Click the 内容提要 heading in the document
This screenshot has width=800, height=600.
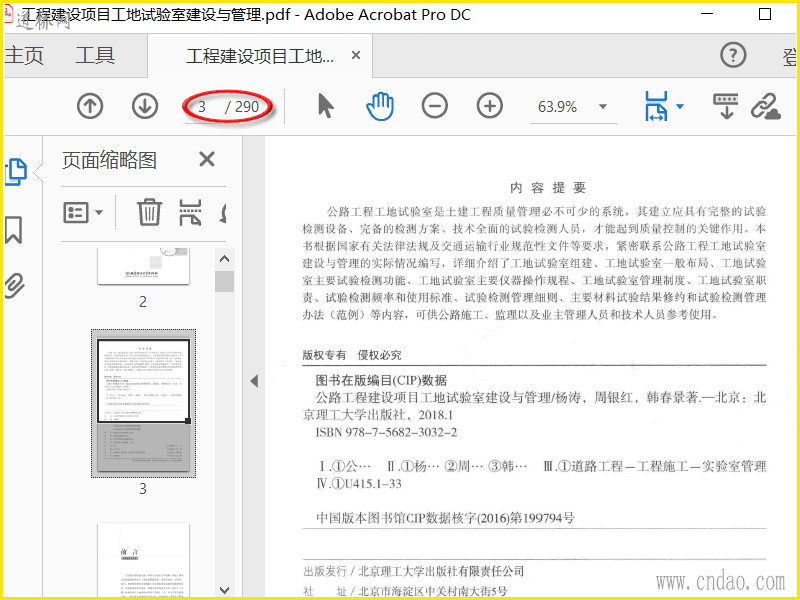pos(548,188)
